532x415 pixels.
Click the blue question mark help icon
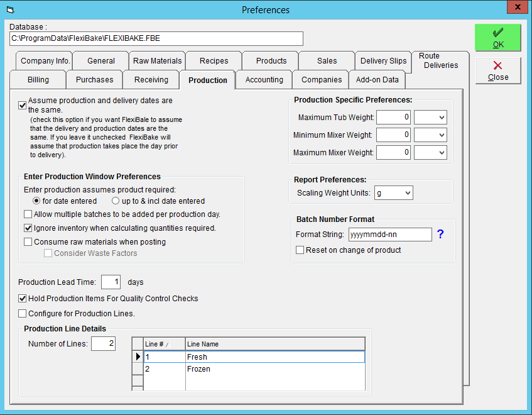(x=440, y=234)
